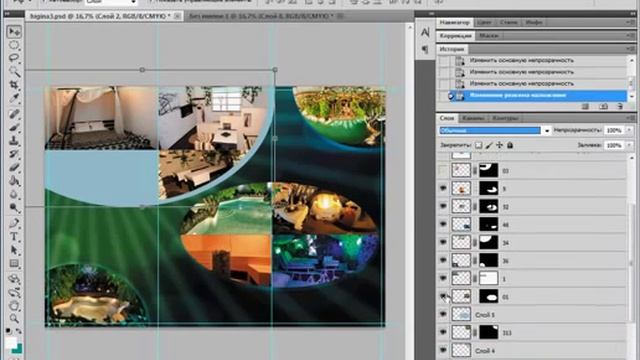Select the Path Selection tool

(14, 250)
